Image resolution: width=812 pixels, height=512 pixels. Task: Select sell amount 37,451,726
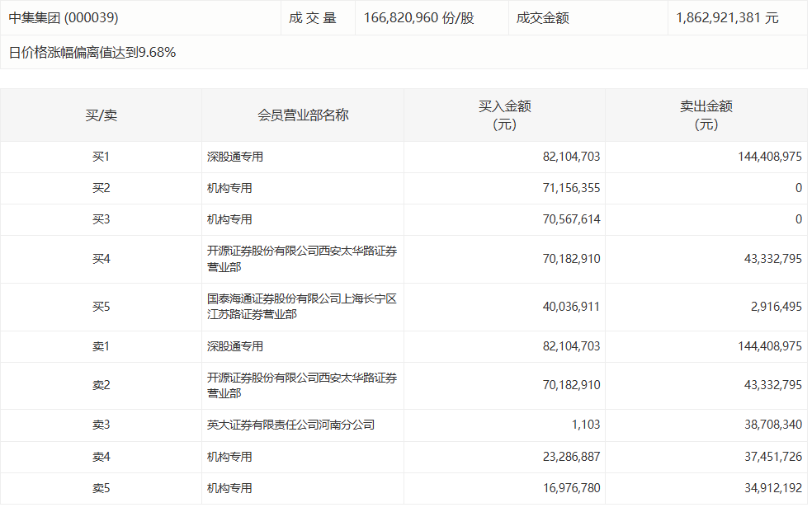[x=772, y=458]
